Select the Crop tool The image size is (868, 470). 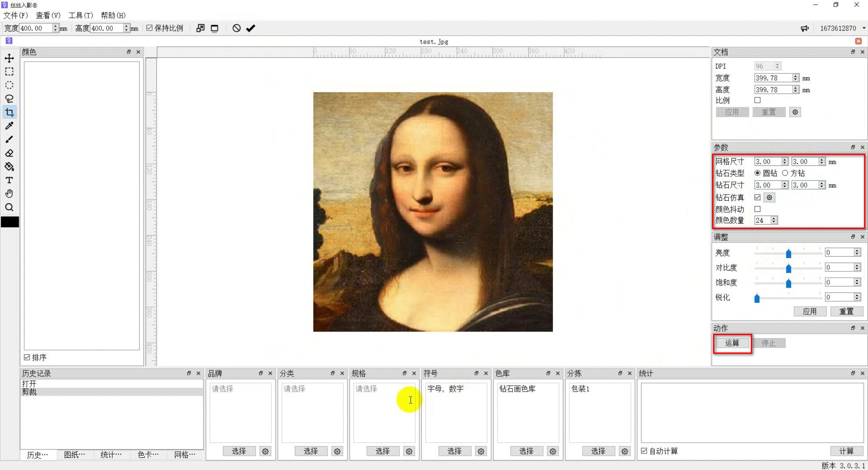pyautogui.click(x=9, y=112)
